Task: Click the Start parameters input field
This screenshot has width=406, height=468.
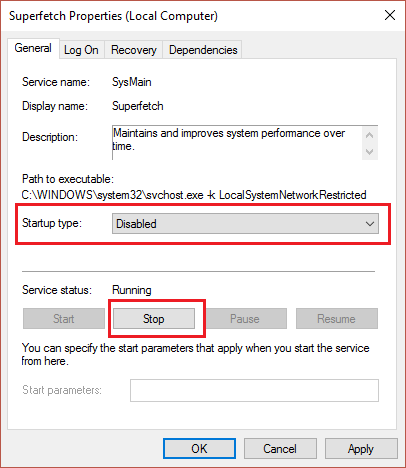Action: coord(254,390)
